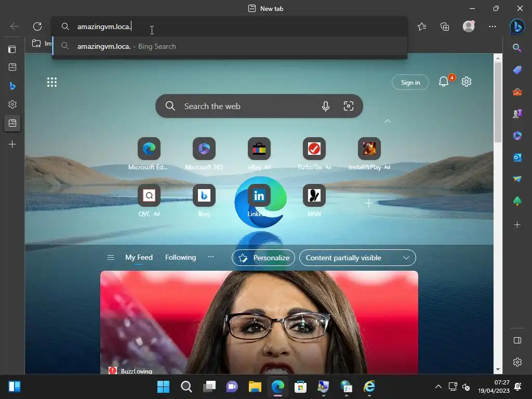Open the Microsoft 365 quick link tile
The height and width of the screenshot is (399, 532).
204,149
